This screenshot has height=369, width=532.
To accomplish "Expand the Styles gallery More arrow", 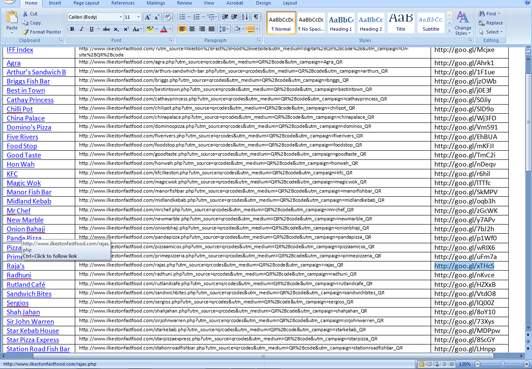I will click(x=449, y=31).
